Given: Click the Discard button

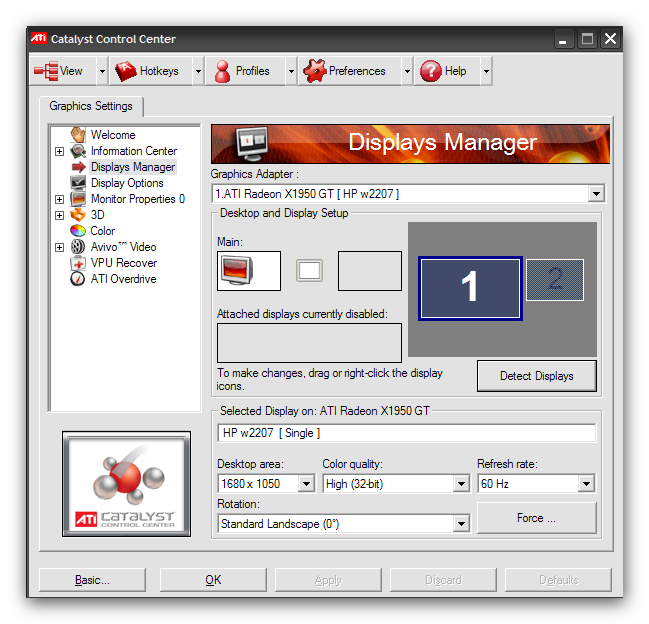Looking at the screenshot, I should point(443,580).
